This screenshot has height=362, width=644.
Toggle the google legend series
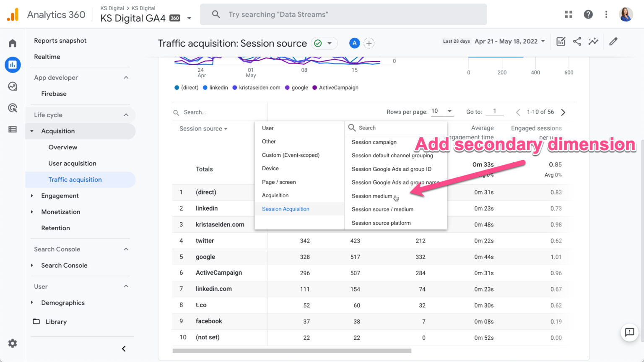[296, 88]
